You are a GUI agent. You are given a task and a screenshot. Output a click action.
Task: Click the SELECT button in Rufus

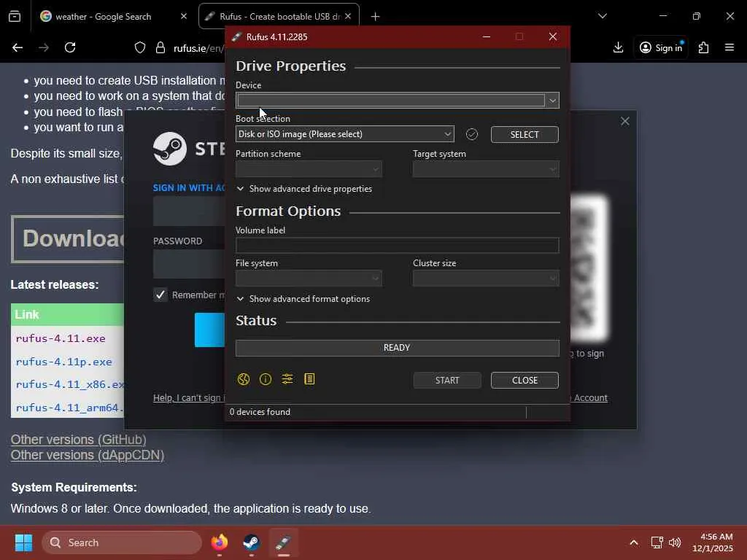(x=525, y=135)
